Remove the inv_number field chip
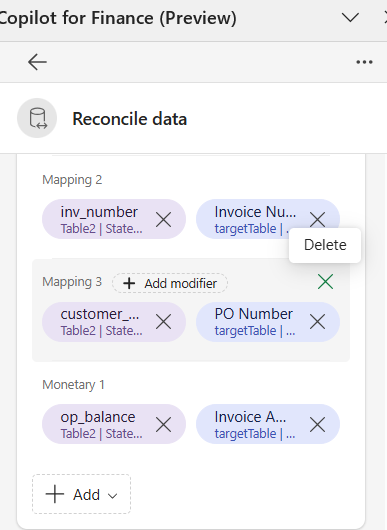The width and height of the screenshot is (387, 530). click(x=164, y=219)
